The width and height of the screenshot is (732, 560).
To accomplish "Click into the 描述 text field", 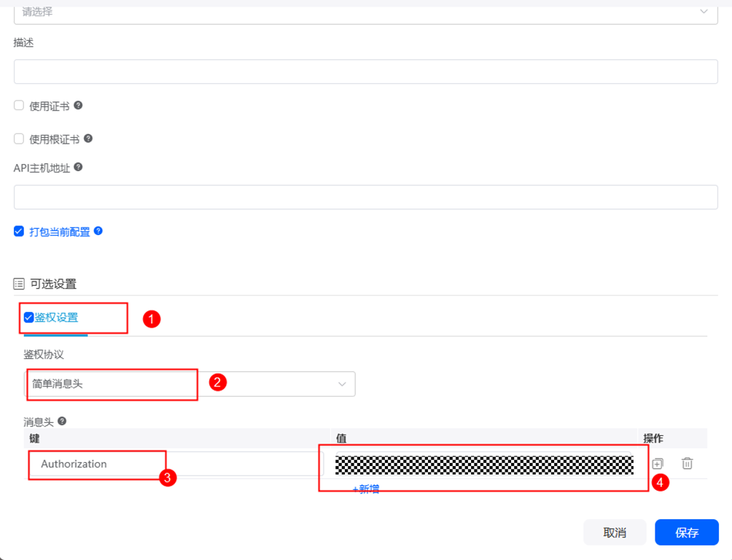I will (x=365, y=71).
